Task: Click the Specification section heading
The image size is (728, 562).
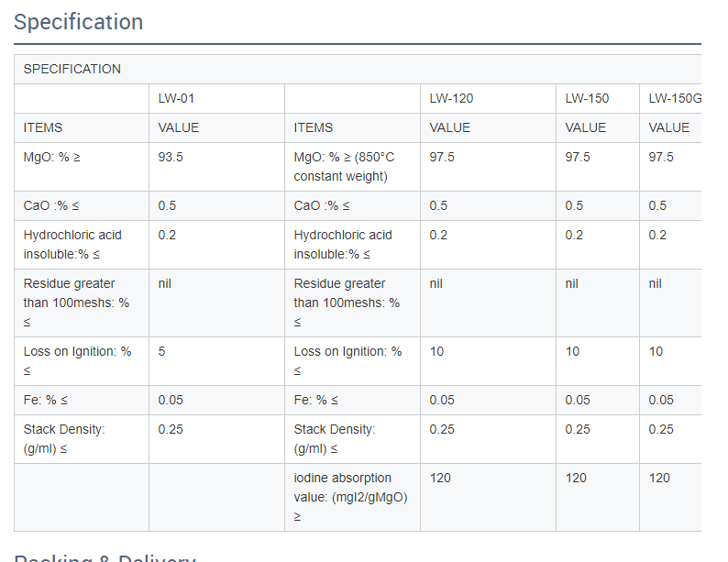Action: pyautogui.click(x=79, y=22)
